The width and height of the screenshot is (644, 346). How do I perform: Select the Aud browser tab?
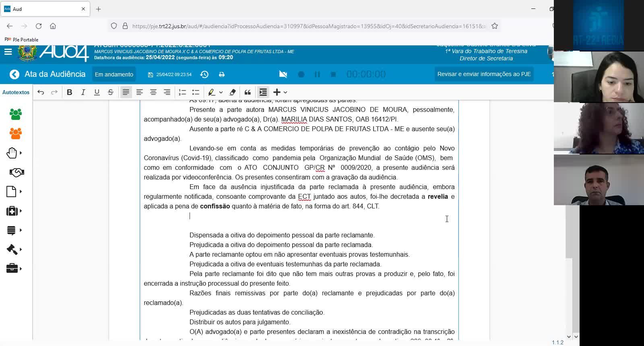click(45, 9)
